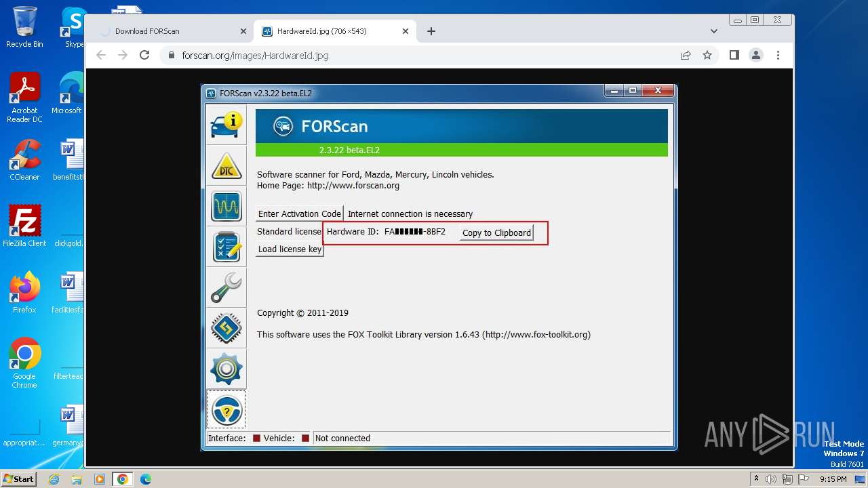Open File Explorer from the taskbar
Image resolution: width=868 pixels, height=488 pixels.
coord(77,479)
